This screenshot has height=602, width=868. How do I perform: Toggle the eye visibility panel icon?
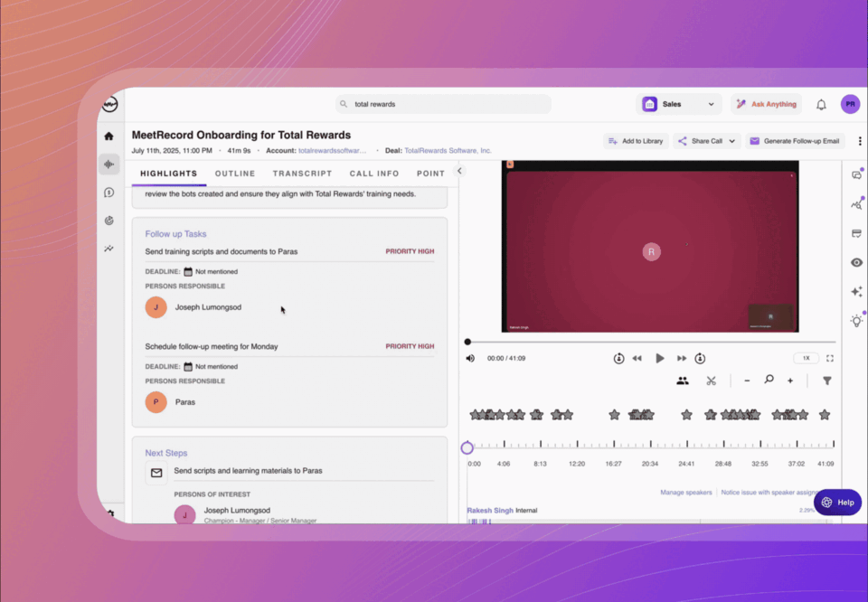coord(857,262)
